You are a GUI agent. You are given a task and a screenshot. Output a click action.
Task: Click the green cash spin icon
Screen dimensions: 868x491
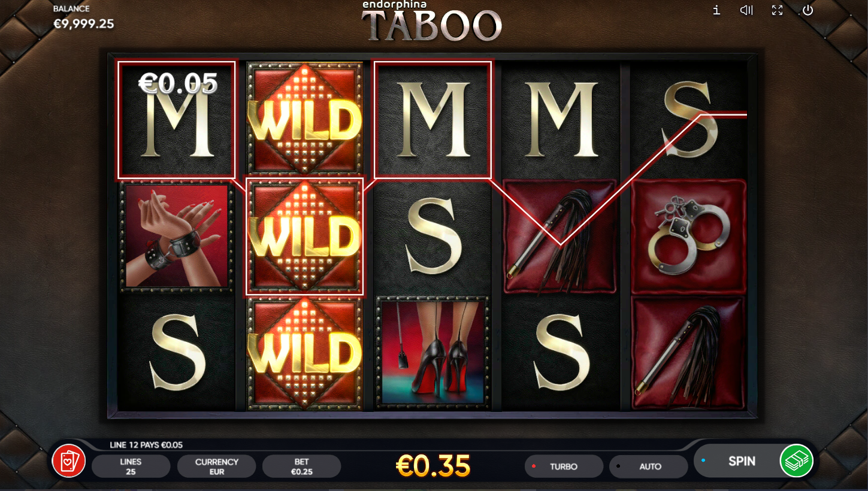point(796,460)
